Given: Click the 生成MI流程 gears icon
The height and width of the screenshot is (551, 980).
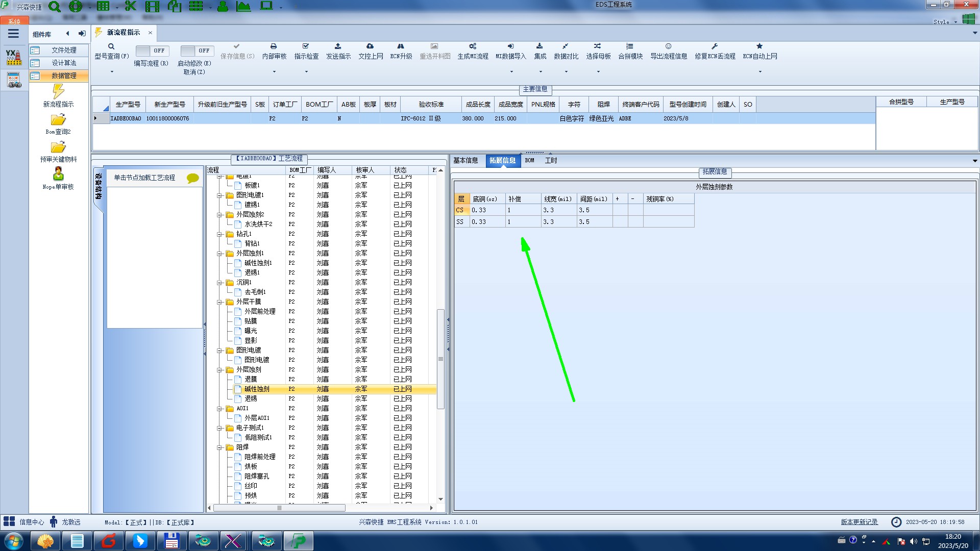Looking at the screenshot, I should (x=473, y=46).
